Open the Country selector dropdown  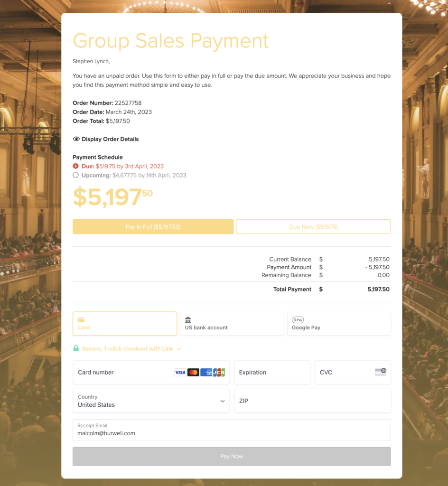151,401
